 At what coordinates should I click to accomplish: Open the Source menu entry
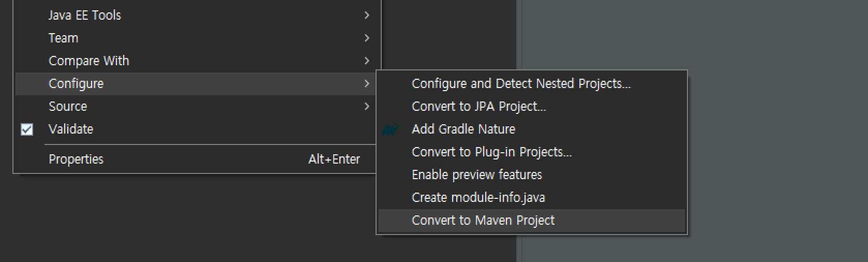pos(196,107)
